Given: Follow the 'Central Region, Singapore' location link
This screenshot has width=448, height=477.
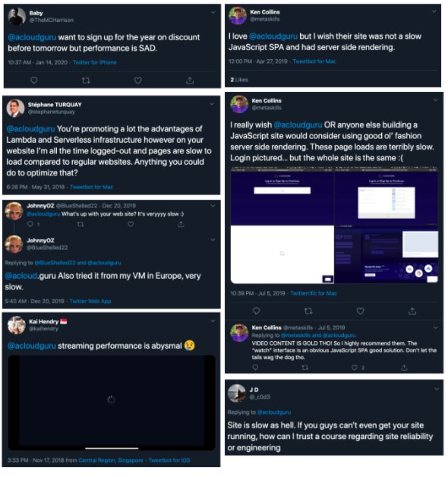Looking at the screenshot, I should pyautogui.click(x=111, y=460).
